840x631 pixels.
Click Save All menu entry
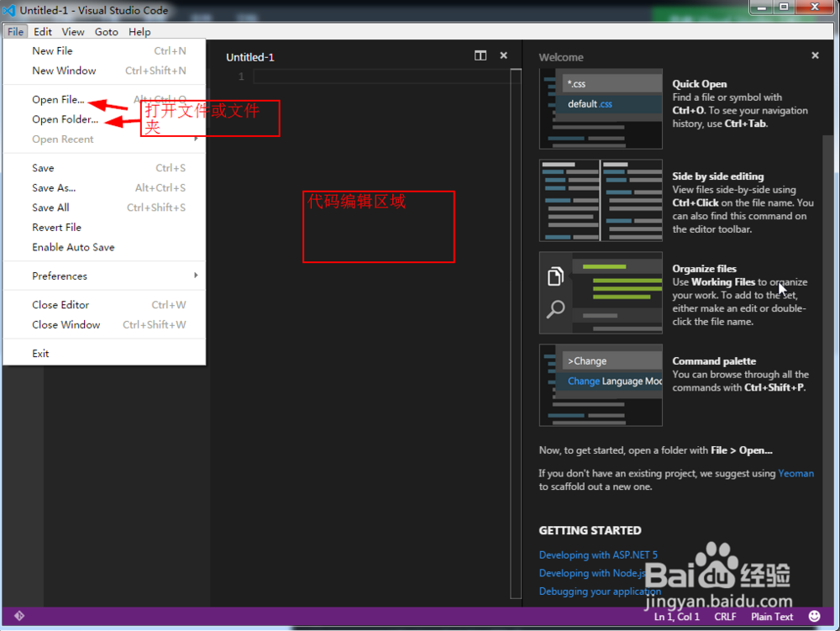(x=104, y=208)
